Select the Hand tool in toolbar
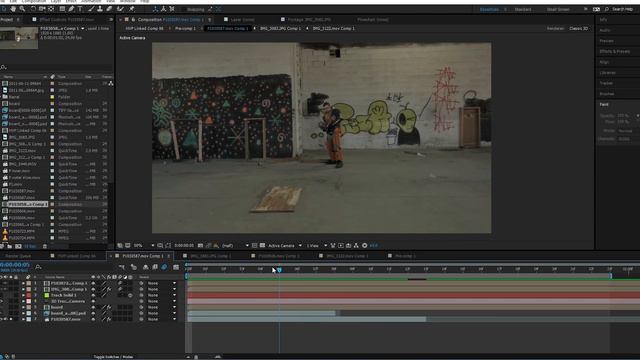The width and height of the screenshot is (640, 360). [x=13, y=9]
